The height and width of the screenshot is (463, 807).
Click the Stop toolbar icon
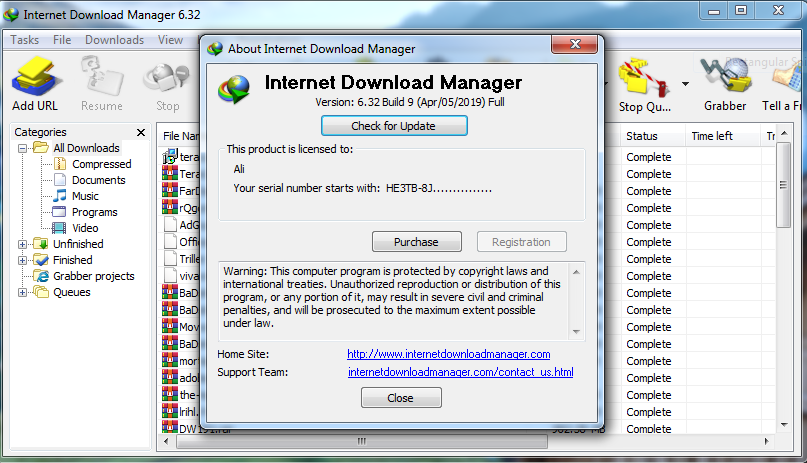(x=167, y=79)
